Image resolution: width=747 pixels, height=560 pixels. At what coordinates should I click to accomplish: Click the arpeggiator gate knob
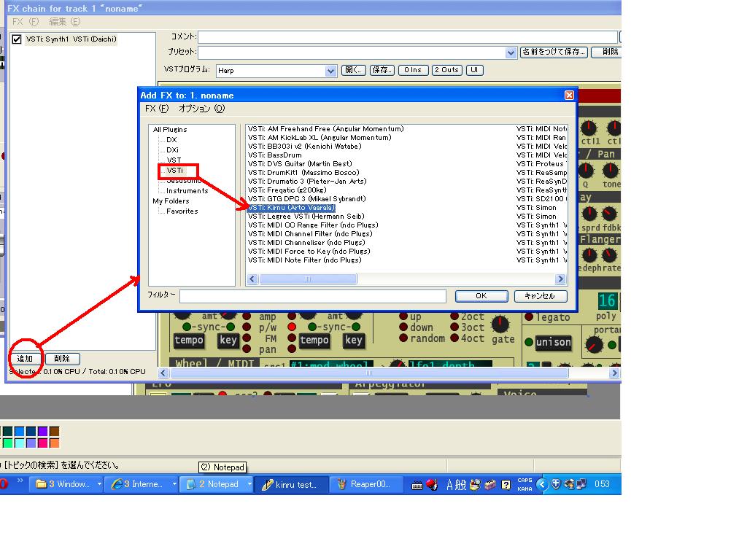click(x=500, y=324)
